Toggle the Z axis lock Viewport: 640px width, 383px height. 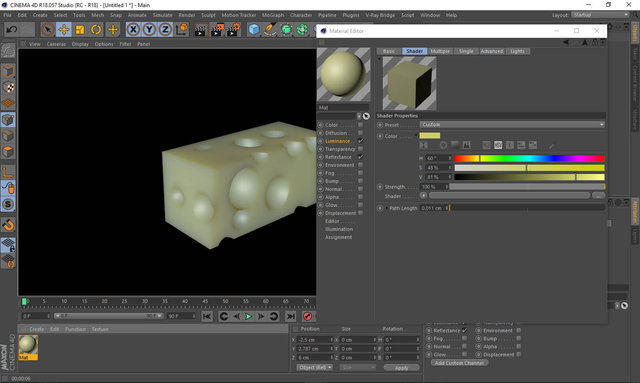165,29
